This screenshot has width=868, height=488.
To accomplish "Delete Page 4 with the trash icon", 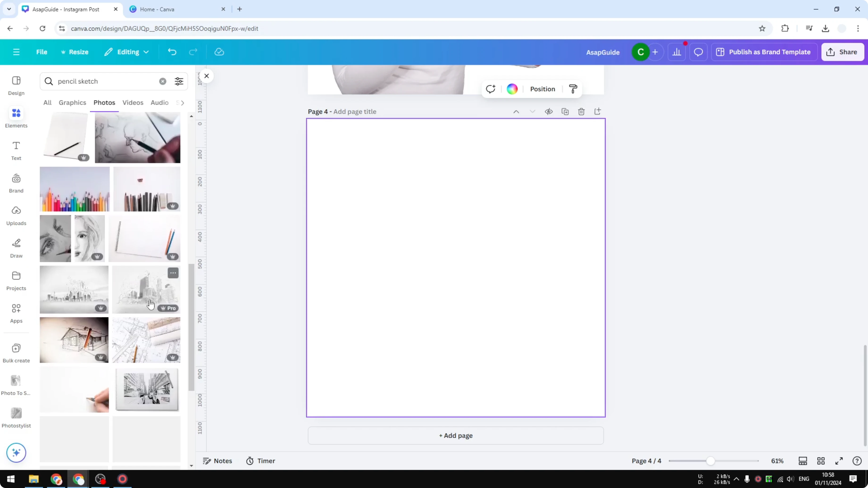I will [582, 112].
